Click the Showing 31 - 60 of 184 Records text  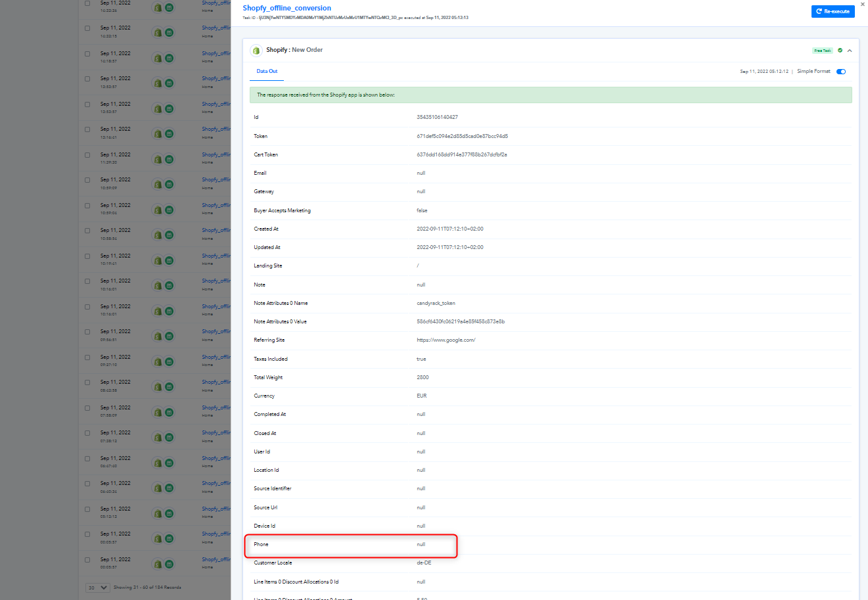[x=147, y=588]
